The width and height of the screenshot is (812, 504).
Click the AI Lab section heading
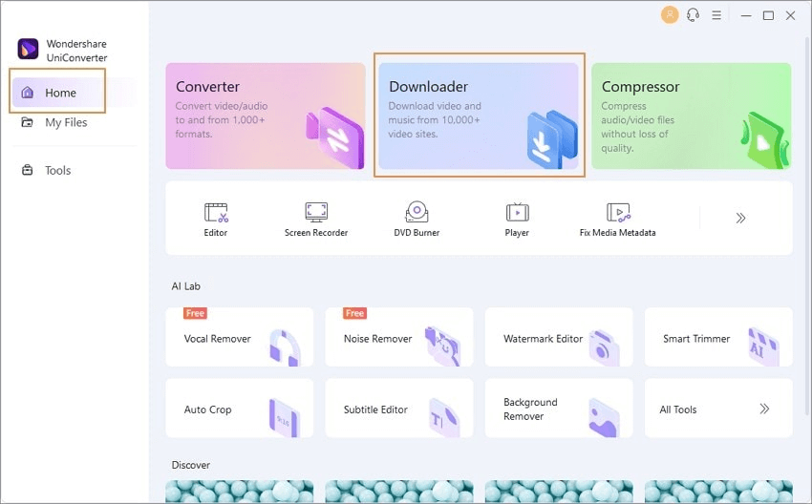(186, 286)
